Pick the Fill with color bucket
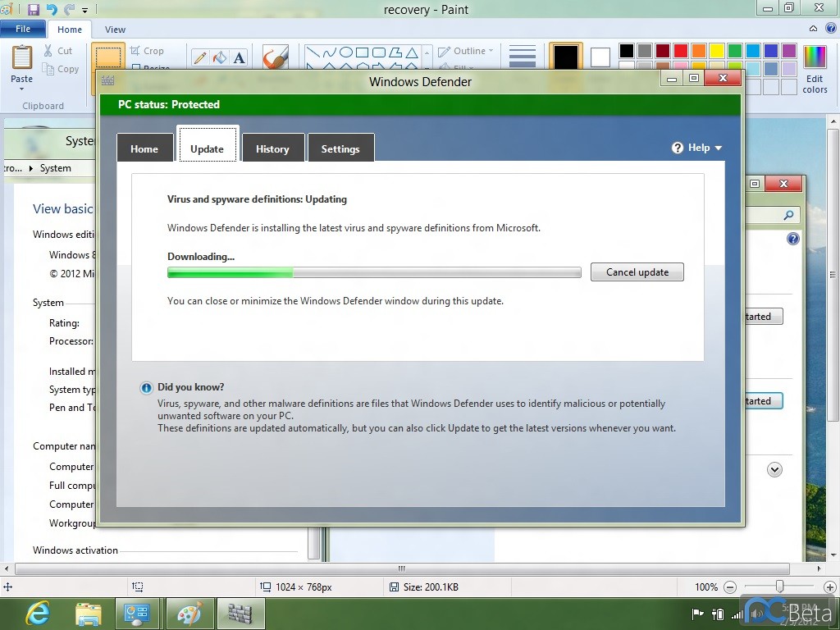This screenshot has width=840, height=630. coord(219,57)
